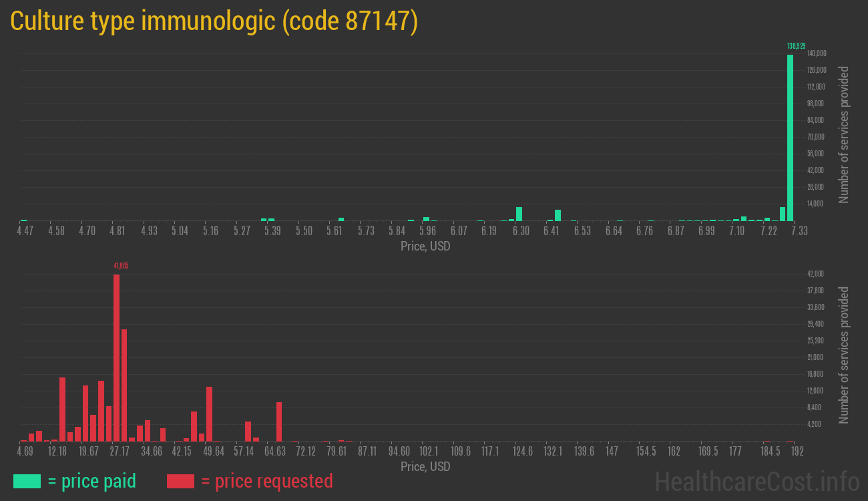Select the red bar near price 49.64

(x=210, y=414)
